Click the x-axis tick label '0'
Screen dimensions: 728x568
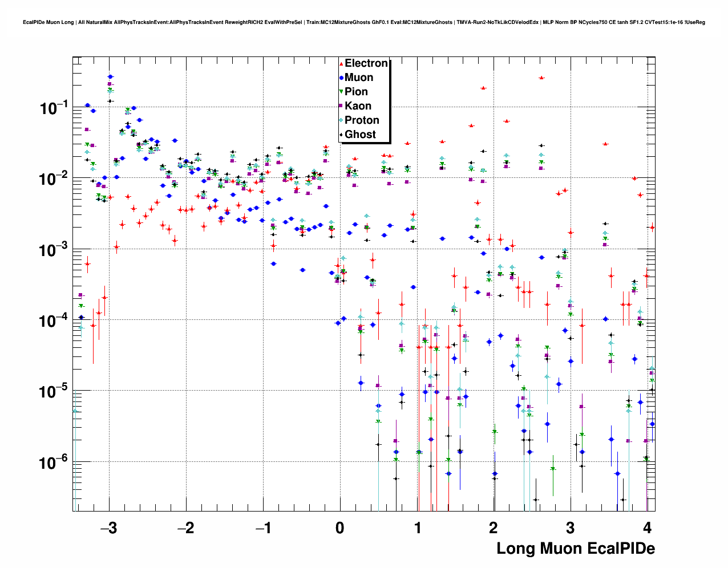(x=340, y=528)
